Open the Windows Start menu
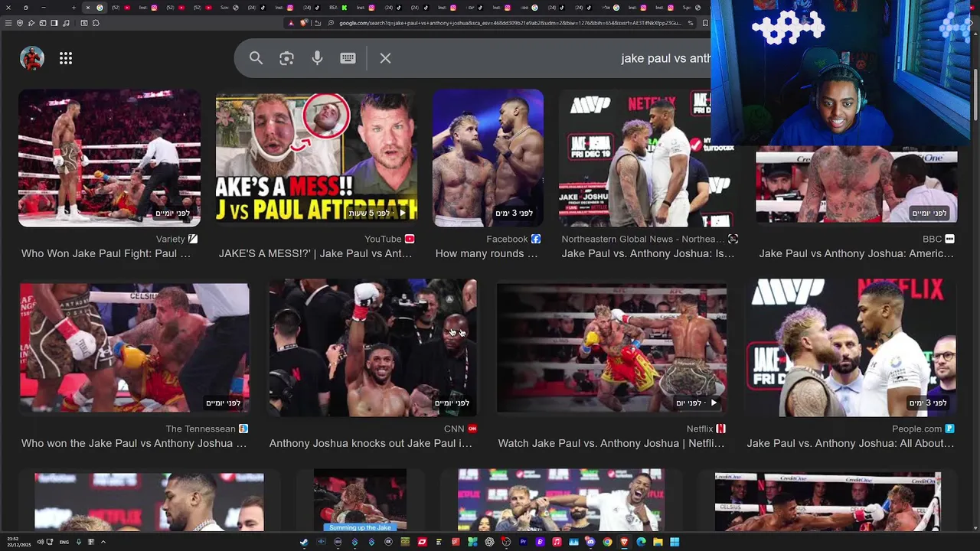The height and width of the screenshot is (551, 980). [675, 542]
